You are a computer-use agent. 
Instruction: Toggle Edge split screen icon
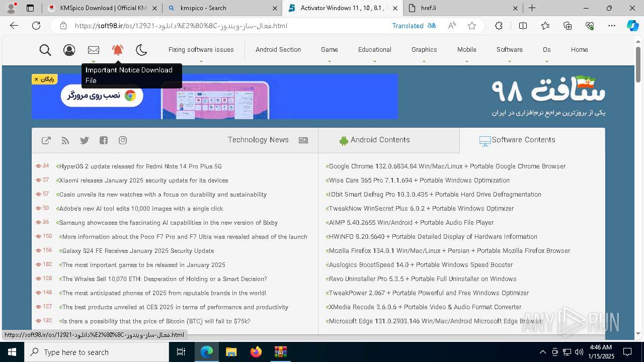[523, 26]
